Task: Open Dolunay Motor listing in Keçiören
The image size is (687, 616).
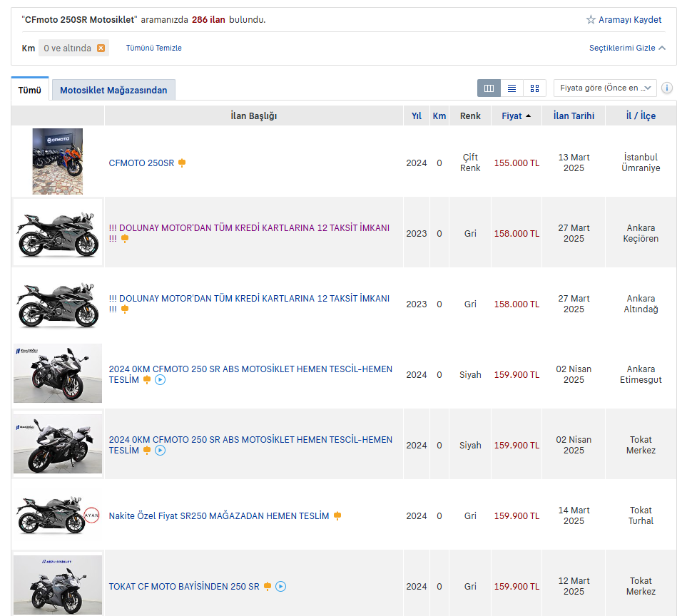Action: click(x=249, y=233)
